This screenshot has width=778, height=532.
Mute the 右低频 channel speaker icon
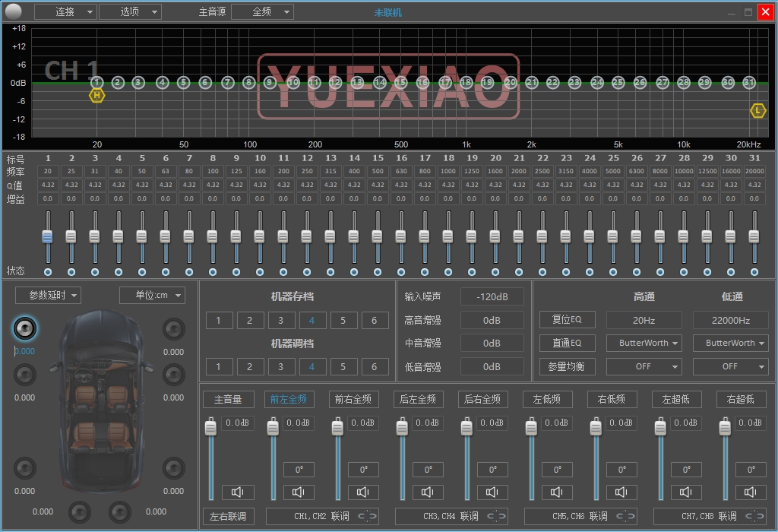point(621,492)
